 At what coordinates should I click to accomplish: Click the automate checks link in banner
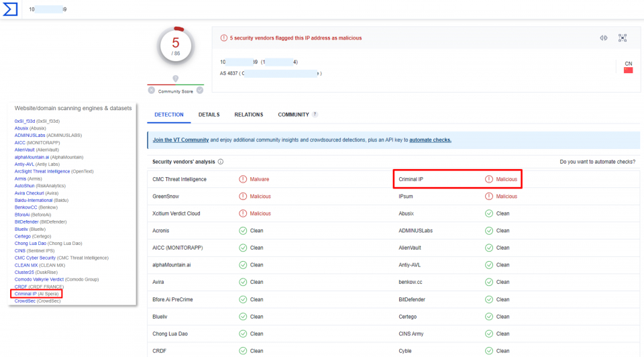coord(430,140)
